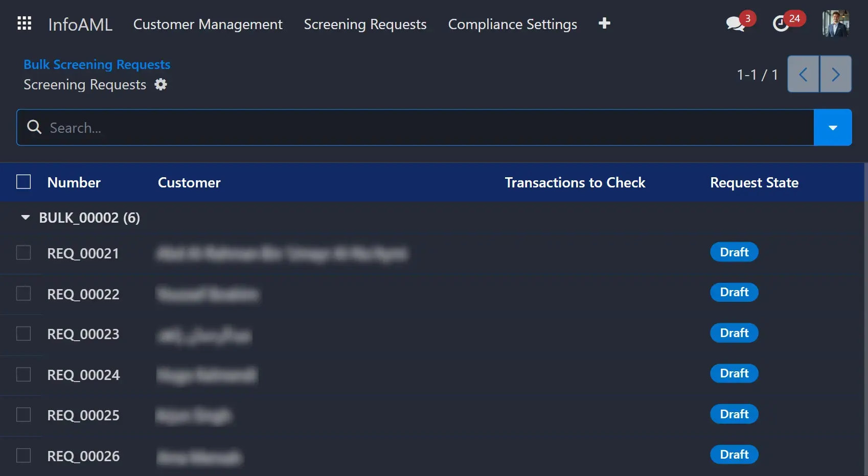Check the box for REQ_00023
868x476 pixels.
24,334
